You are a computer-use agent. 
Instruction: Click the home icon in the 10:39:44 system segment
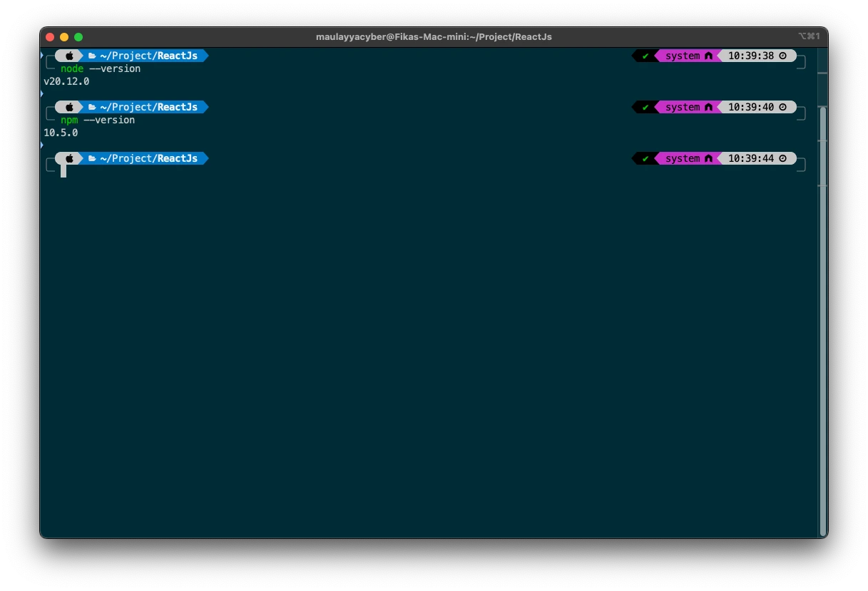708,158
